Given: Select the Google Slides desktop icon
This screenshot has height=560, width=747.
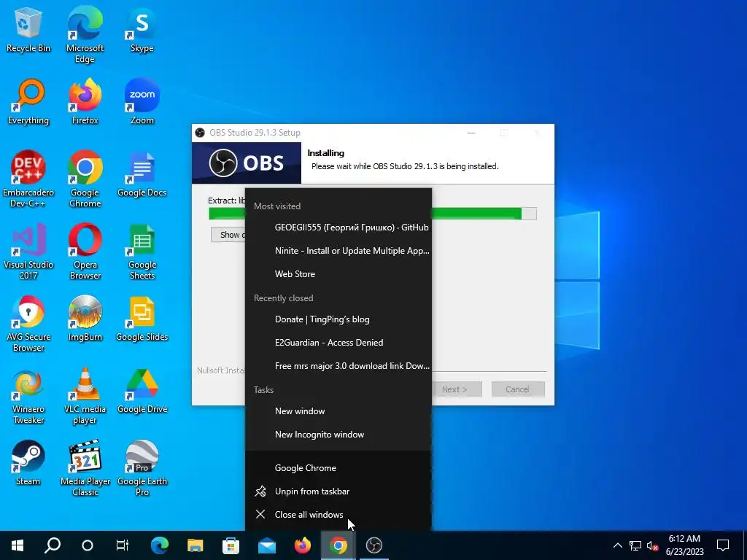Looking at the screenshot, I should tap(142, 319).
